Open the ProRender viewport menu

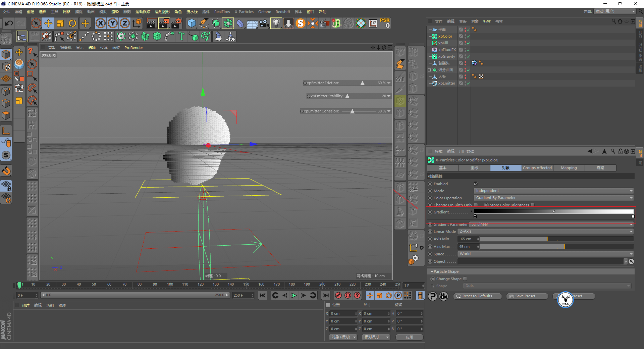pos(133,48)
